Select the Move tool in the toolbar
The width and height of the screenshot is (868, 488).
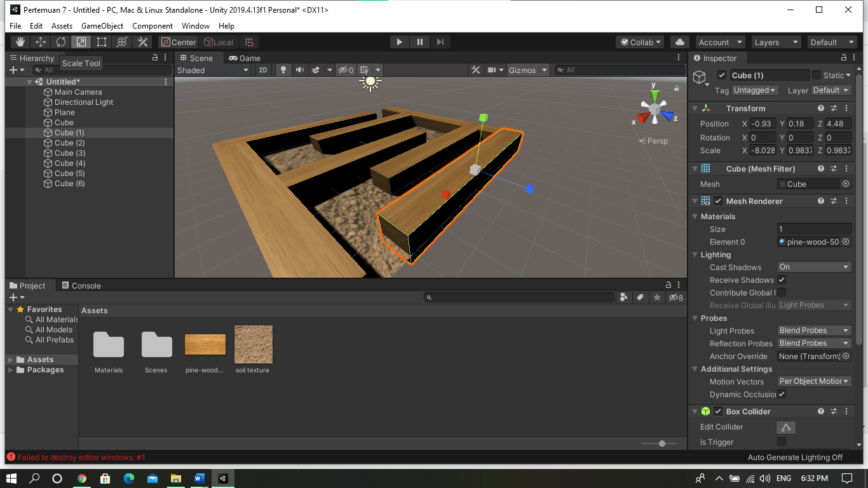pyautogui.click(x=39, y=42)
